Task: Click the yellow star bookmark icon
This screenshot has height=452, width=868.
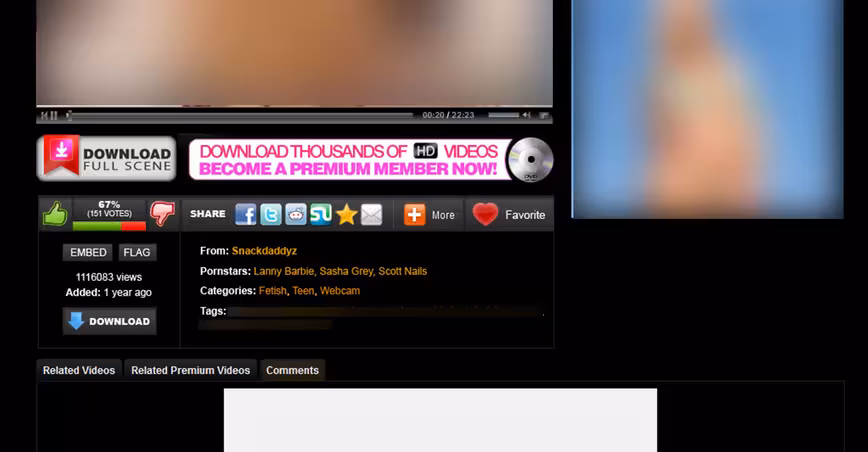Action: [346, 214]
